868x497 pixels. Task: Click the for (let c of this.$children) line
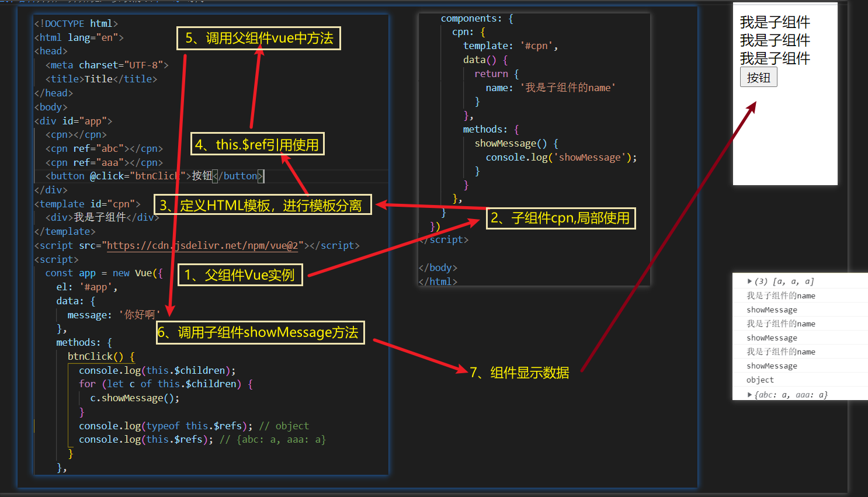pyautogui.click(x=166, y=384)
